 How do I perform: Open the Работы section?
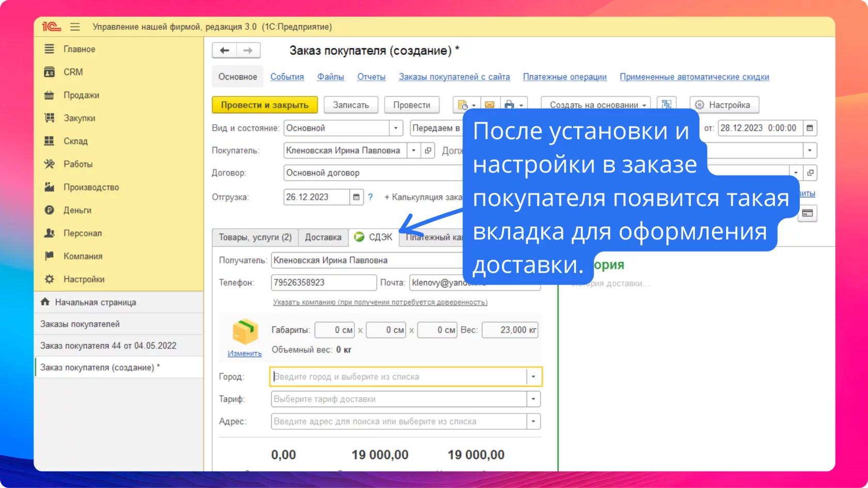coord(78,164)
